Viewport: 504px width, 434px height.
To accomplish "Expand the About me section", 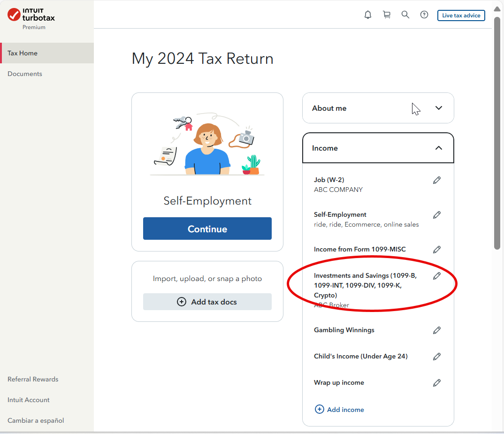I will (439, 108).
